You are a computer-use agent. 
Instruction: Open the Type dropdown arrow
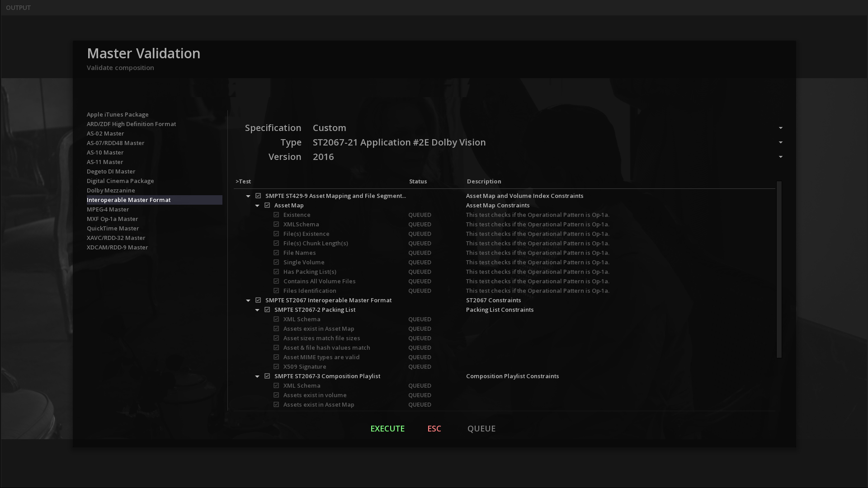(780, 142)
